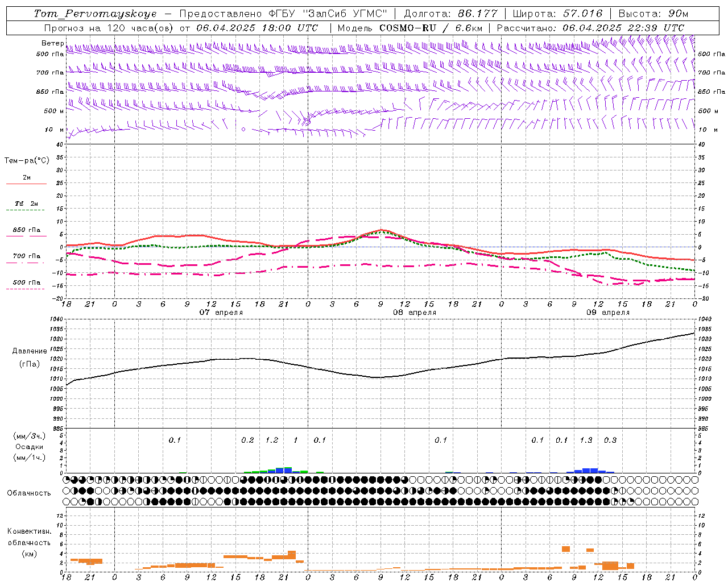Click the Давление pressure panel label
This screenshot has height=582, width=728.
30,351
